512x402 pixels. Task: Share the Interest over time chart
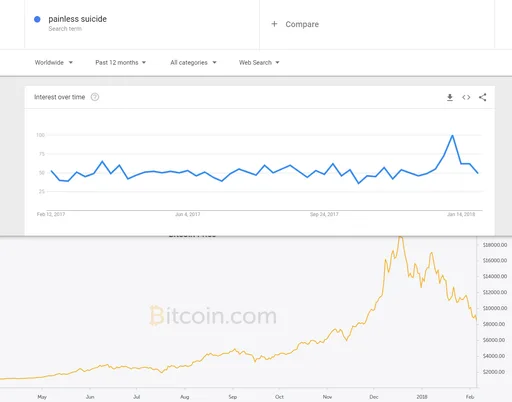(483, 97)
